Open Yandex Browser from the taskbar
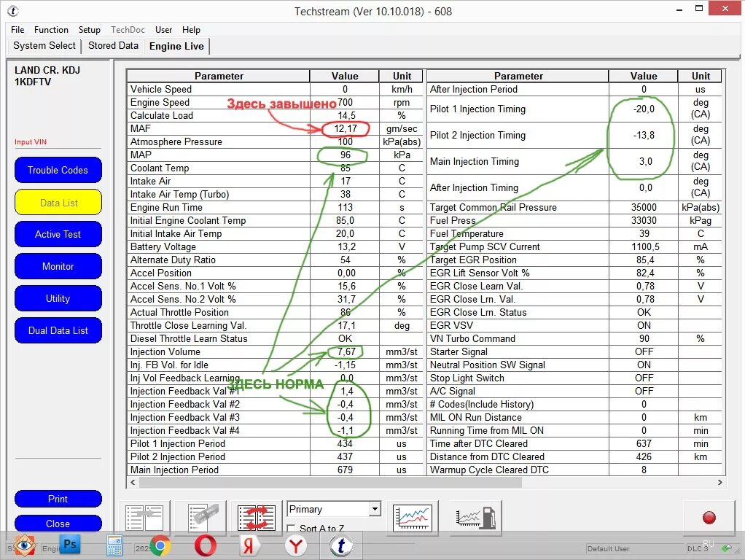Screen dimensions: 745x560 pos(295,545)
